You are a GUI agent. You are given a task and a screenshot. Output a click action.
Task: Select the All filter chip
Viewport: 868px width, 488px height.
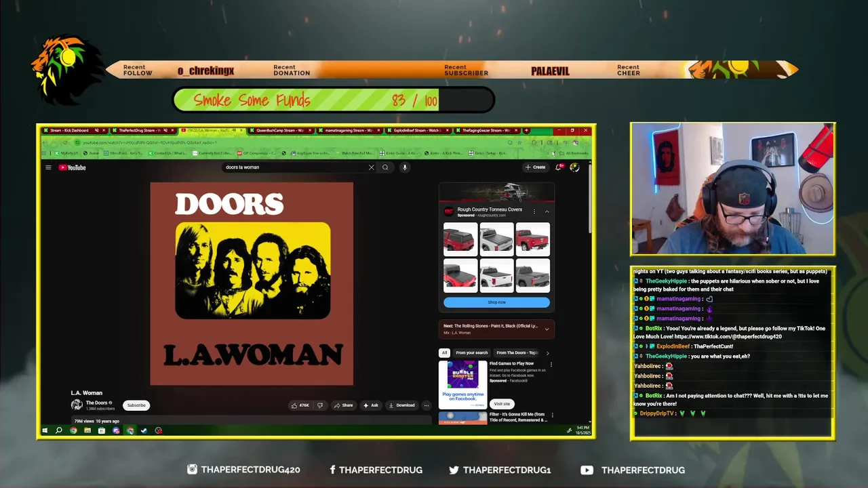click(x=444, y=353)
